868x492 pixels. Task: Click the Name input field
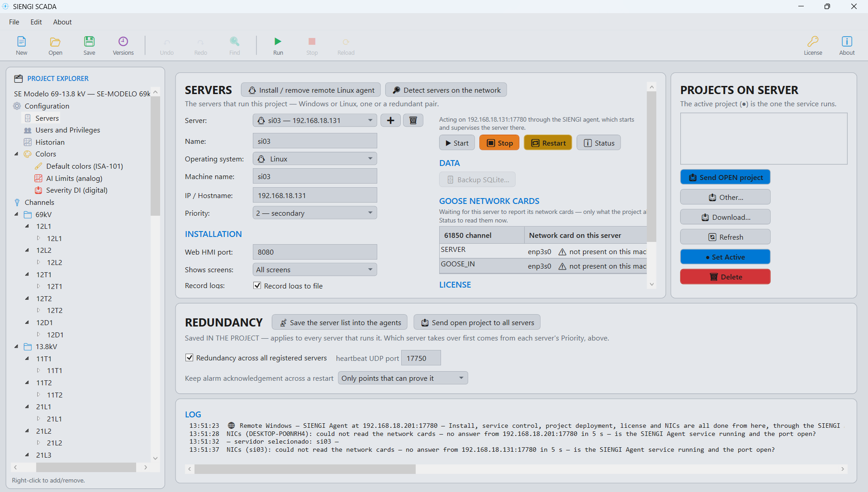tap(315, 141)
